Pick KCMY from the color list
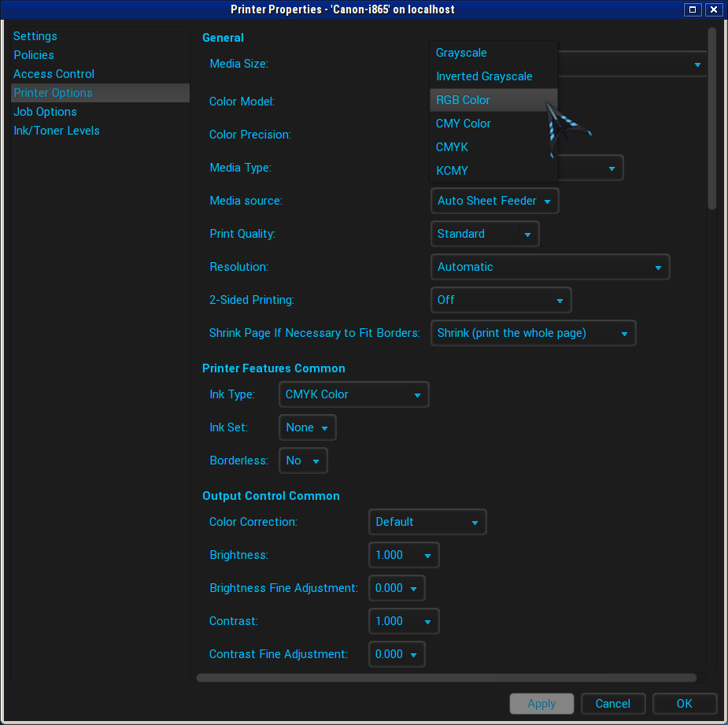 point(493,171)
